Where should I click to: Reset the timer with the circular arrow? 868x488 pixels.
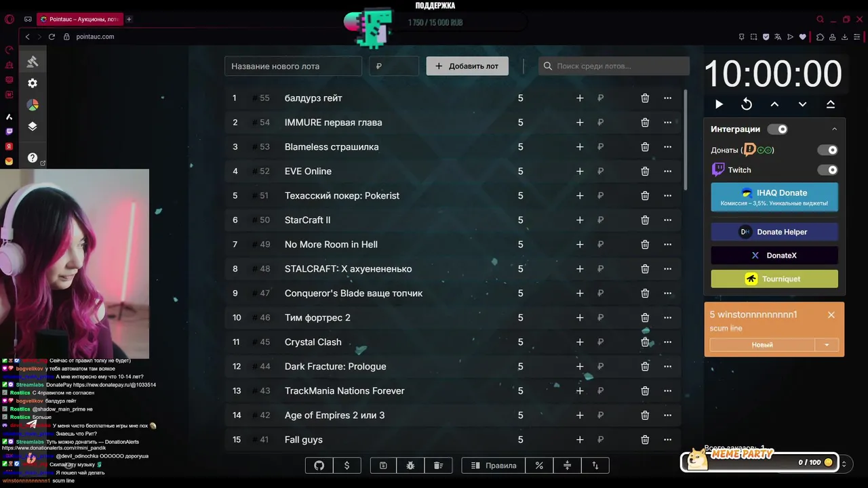[747, 104]
